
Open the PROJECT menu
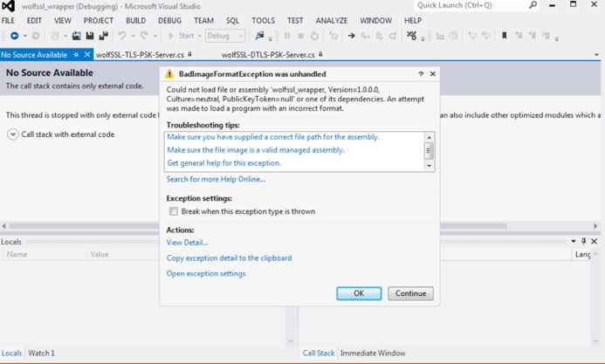[x=99, y=20]
